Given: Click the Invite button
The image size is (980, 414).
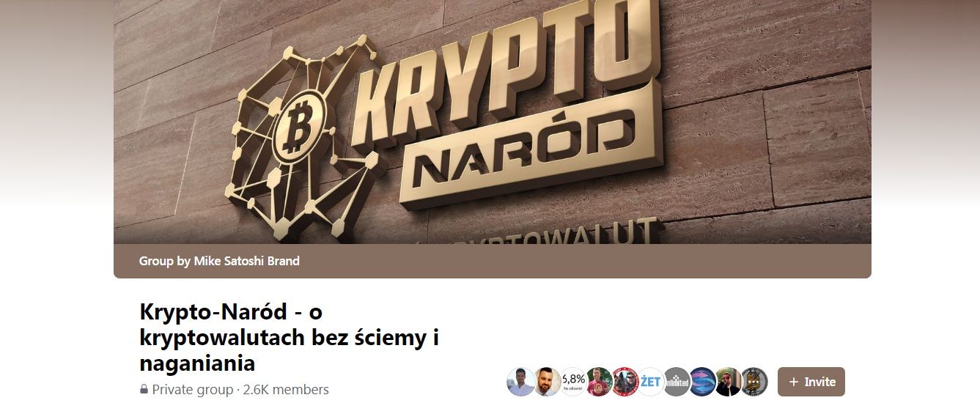Looking at the screenshot, I should pos(811,382).
